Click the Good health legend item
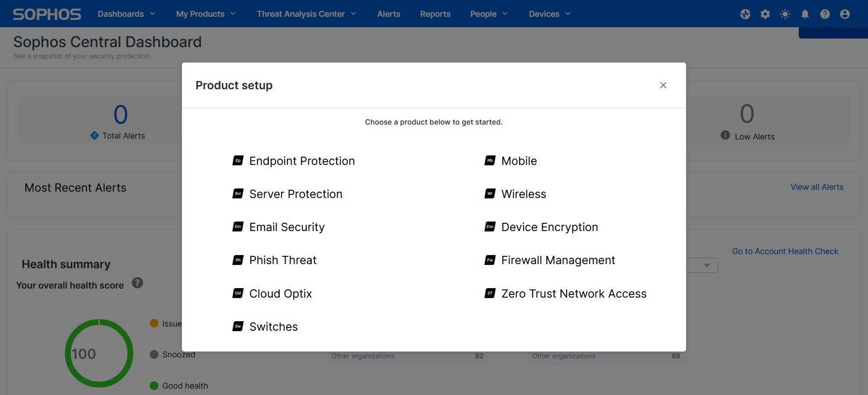The height and width of the screenshot is (395, 868). [x=179, y=385]
